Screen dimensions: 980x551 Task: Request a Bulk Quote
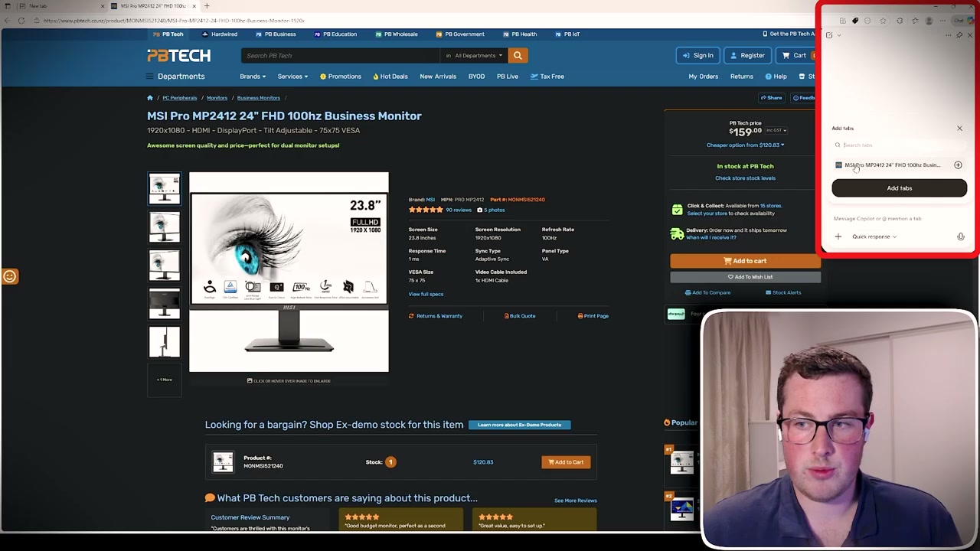point(520,316)
